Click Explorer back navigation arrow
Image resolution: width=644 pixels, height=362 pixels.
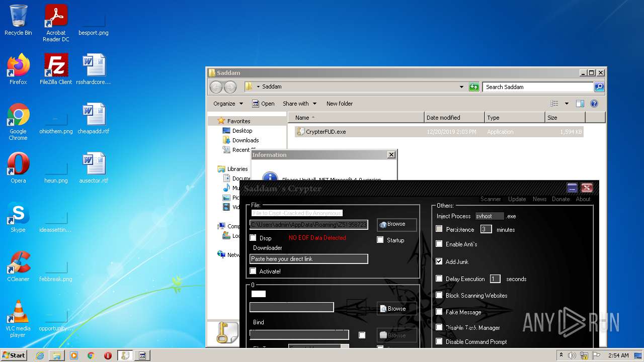pos(216,87)
